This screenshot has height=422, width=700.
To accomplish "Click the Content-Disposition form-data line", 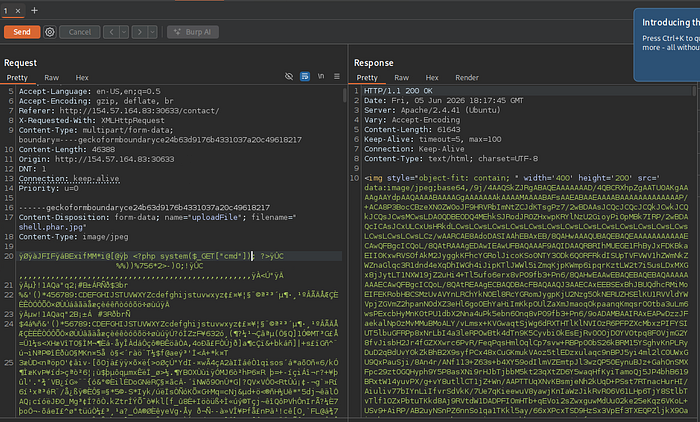I will coord(157,217).
